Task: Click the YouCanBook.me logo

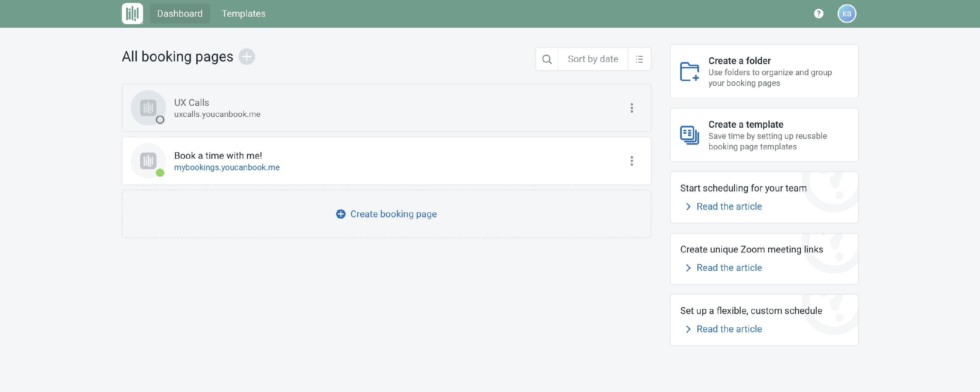Action: [132, 13]
